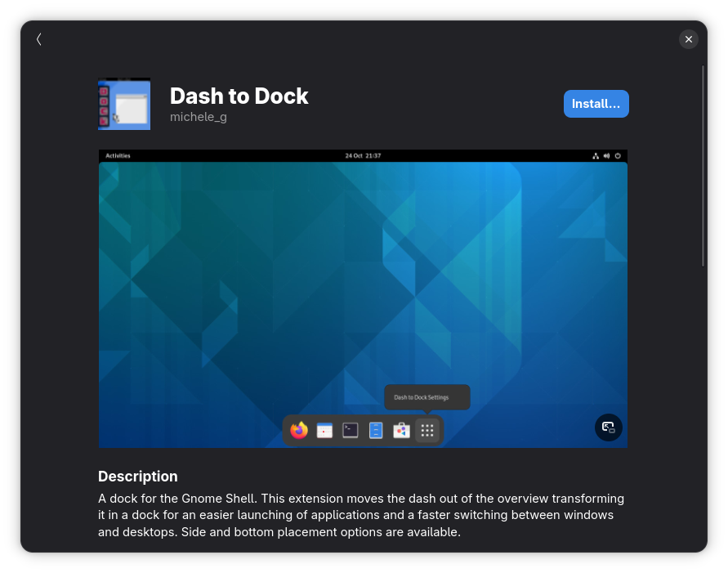This screenshot has width=728, height=573.
Task: Click the network status icon in the top bar
Action: (595, 155)
